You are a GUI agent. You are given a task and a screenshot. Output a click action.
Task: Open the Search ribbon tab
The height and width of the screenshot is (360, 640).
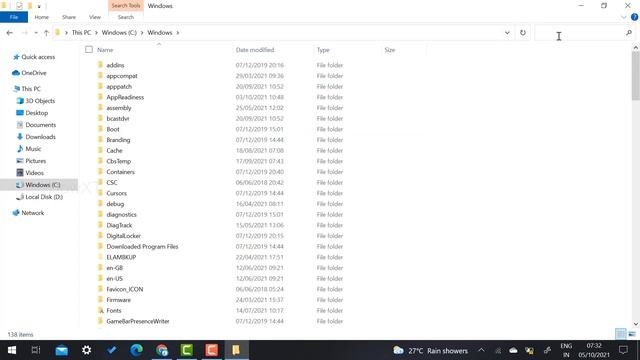(x=126, y=17)
